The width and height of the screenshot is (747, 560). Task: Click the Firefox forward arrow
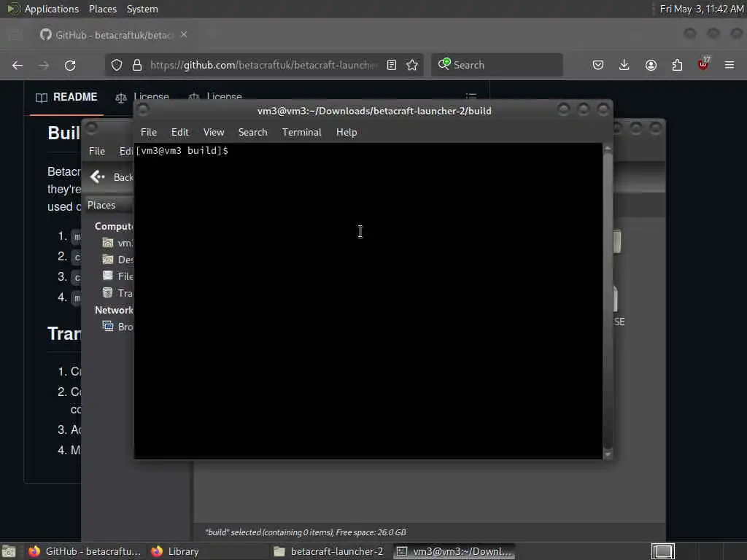coord(44,65)
